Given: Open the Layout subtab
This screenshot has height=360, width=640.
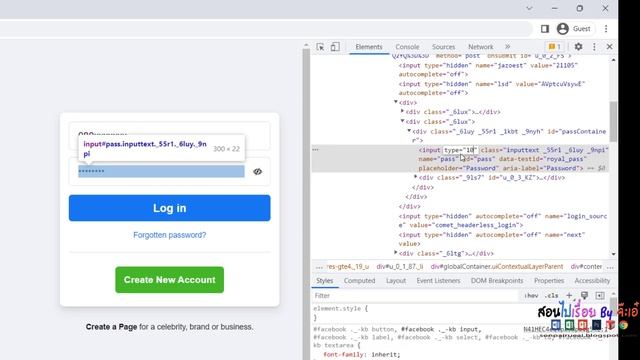Looking at the screenshot, I should click(396, 281).
